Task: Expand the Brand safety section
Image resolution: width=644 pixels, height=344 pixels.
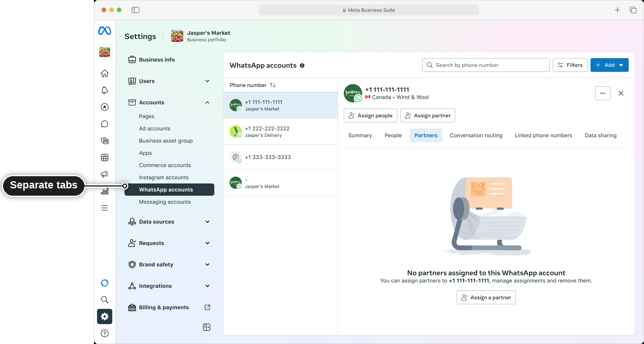Action: (x=207, y=264)
